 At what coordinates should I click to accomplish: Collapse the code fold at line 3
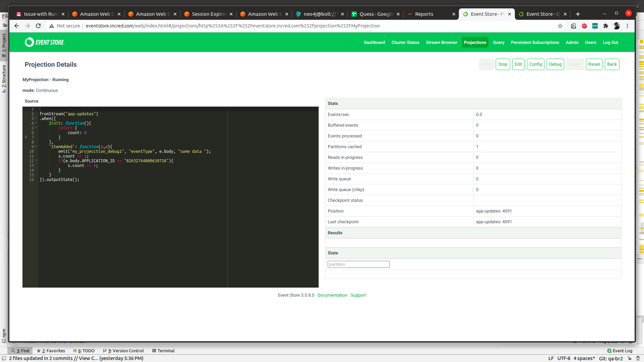point(36,118)
